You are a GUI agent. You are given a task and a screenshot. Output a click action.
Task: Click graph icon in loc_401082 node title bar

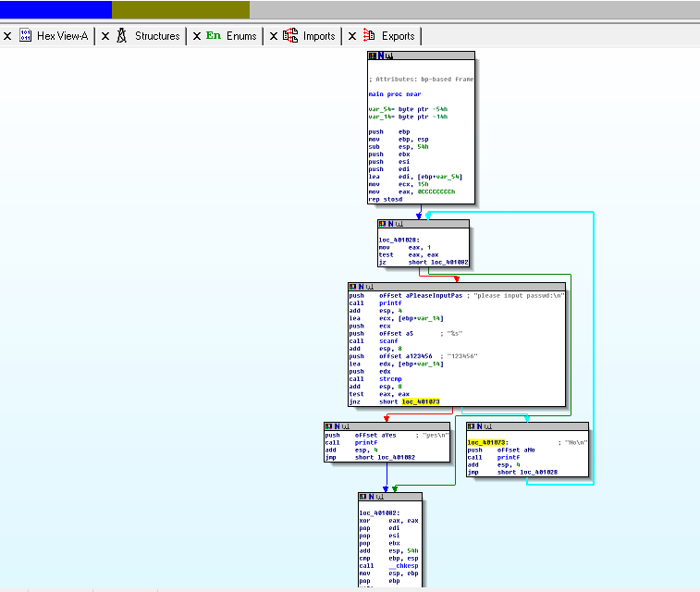click(379, 497)
